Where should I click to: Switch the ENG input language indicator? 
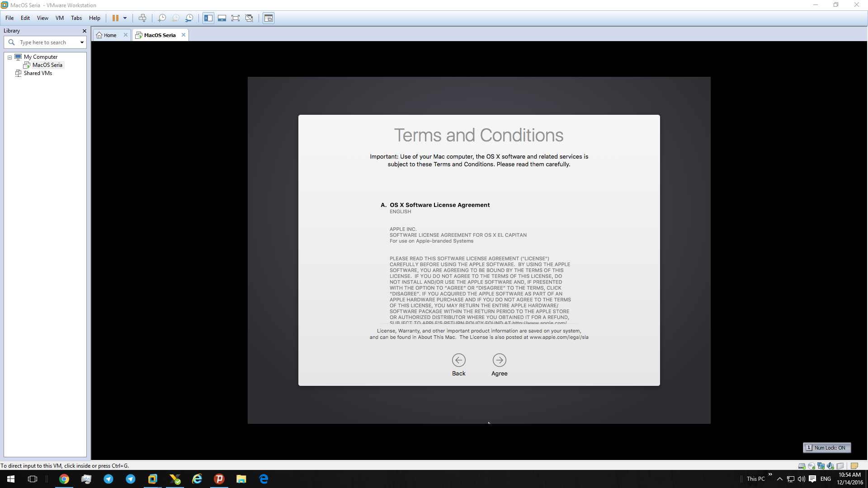tap(826, 479)
